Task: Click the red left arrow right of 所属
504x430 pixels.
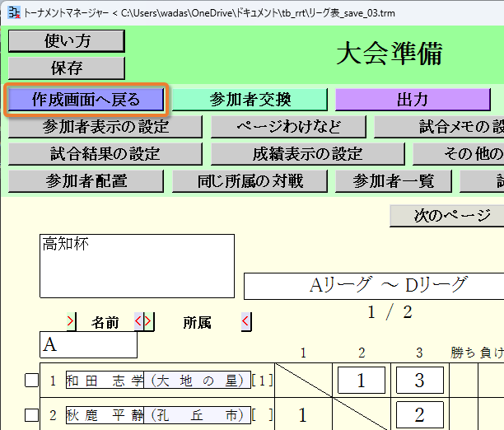Action: (x=246, y=321)
